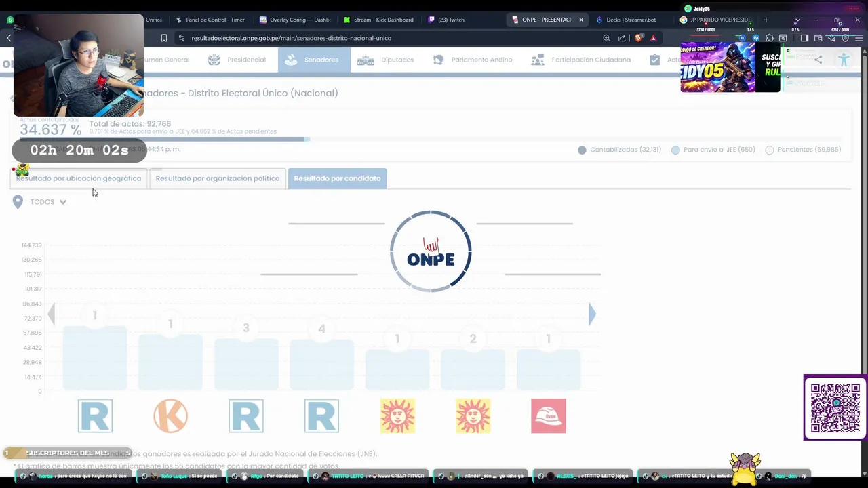Screen dimensions: 868x488
Task: Show next candidates with right arrow
Action: [x=592, y=314]
